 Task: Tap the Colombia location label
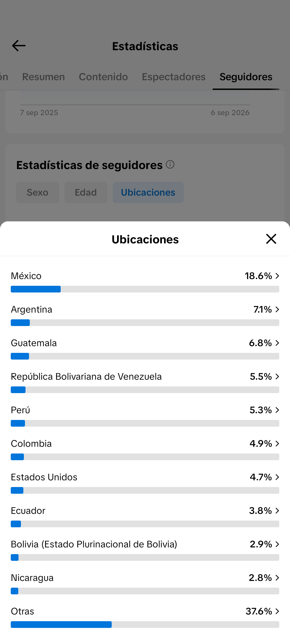point(31,444)
